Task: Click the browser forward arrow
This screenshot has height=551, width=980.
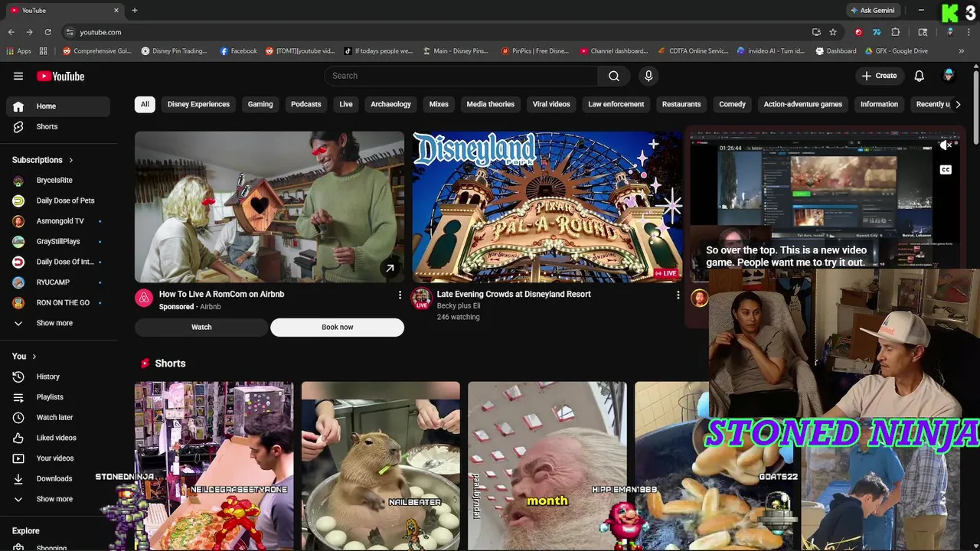Action: 29,32
